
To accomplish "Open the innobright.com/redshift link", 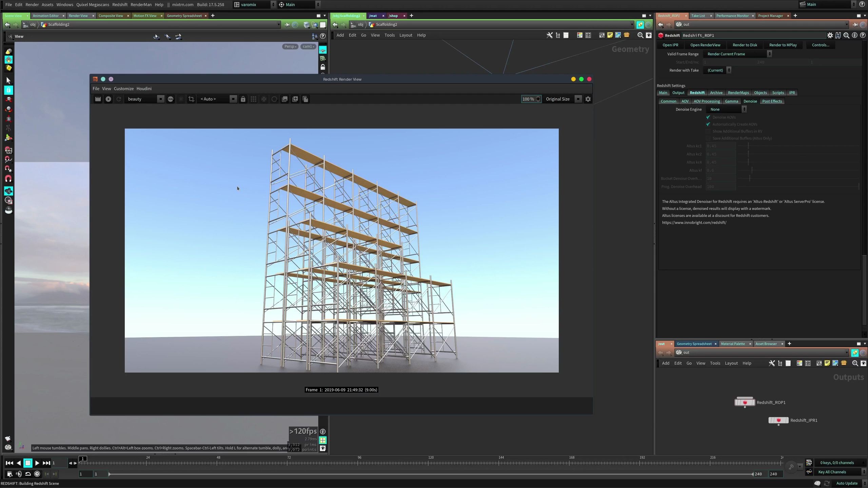I will tap(694, 222).
